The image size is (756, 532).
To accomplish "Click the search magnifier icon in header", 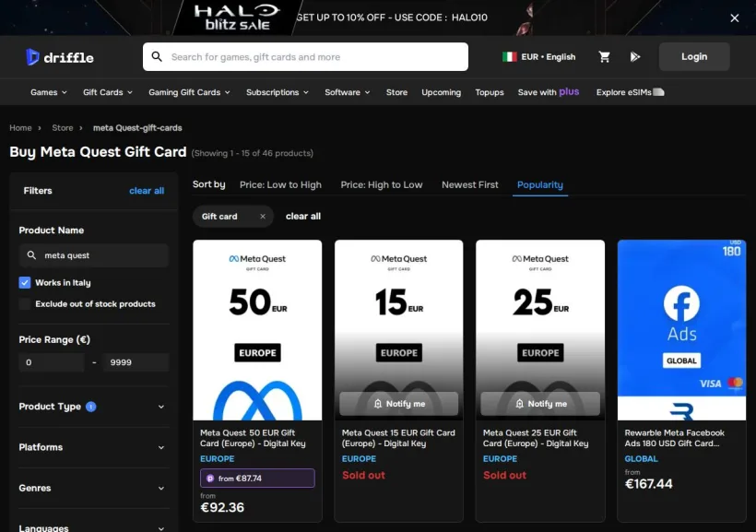I will (157, 56).
